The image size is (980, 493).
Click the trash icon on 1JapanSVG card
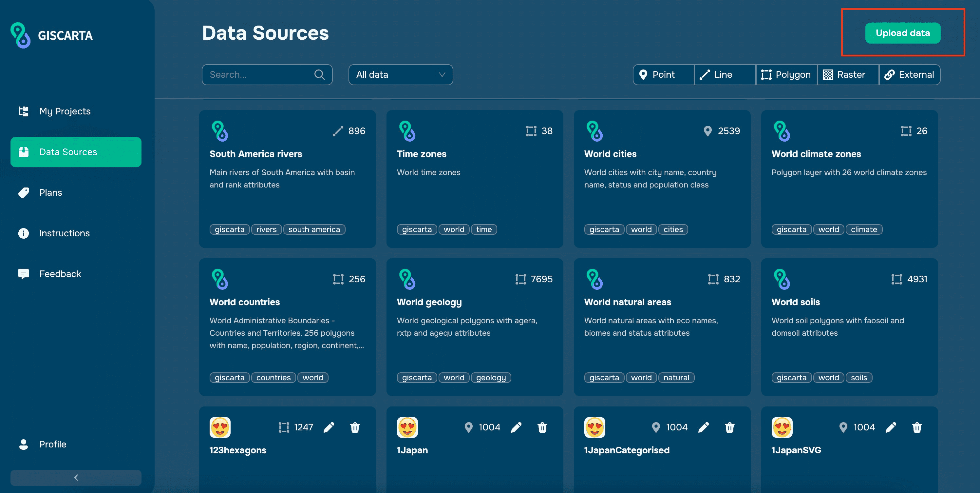[x=917, y=427]
